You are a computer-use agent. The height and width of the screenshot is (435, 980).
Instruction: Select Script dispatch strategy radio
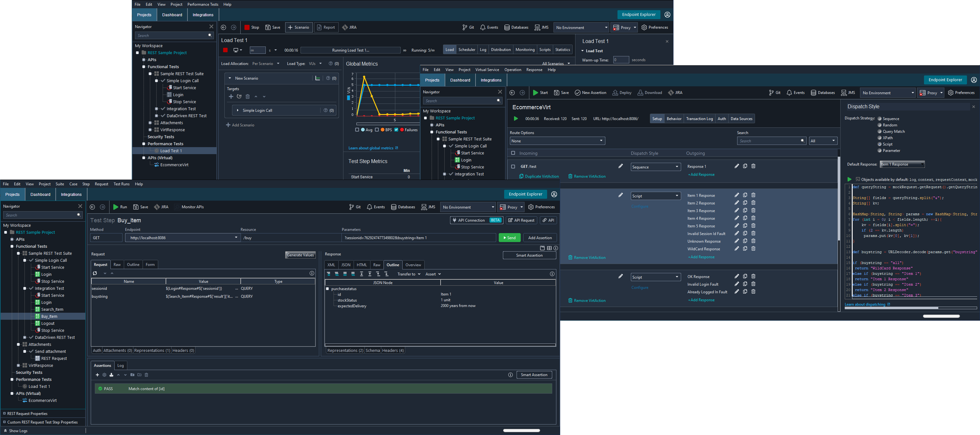pos(879,144)
